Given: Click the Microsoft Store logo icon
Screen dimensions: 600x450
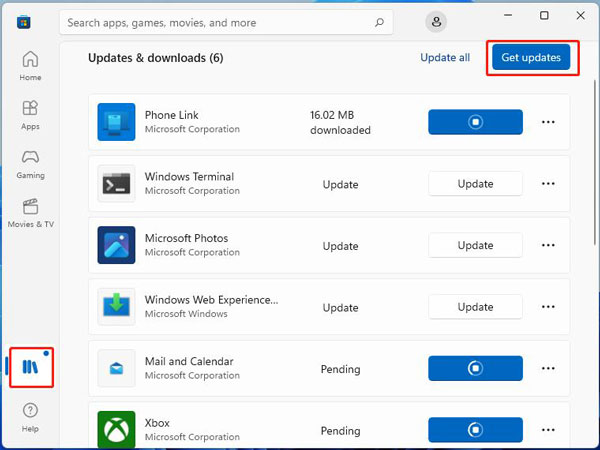Looking at the screenshot, I should 24,22.
